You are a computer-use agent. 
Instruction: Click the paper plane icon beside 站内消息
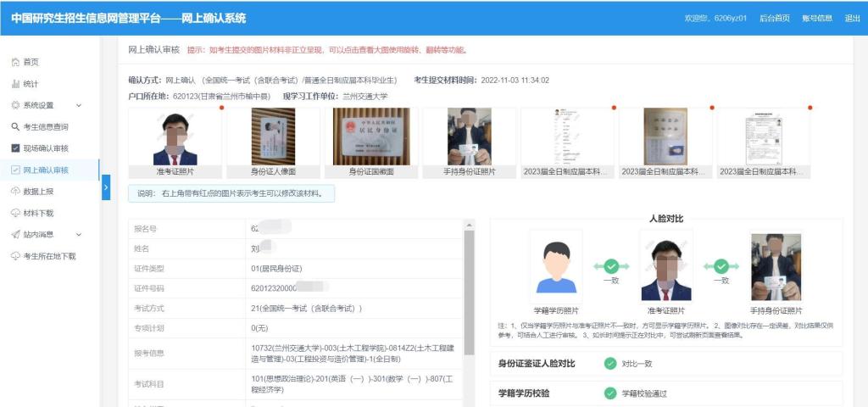[x=15, y=234]
